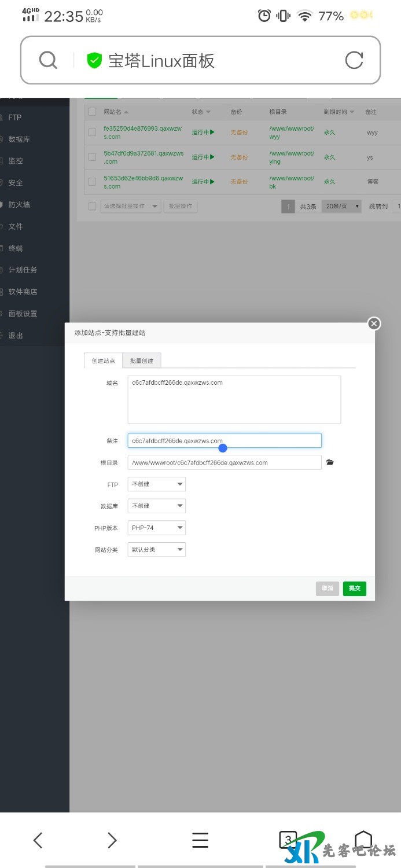Check the box for site 5b47df0d9a372681

[x=92, y=157]
